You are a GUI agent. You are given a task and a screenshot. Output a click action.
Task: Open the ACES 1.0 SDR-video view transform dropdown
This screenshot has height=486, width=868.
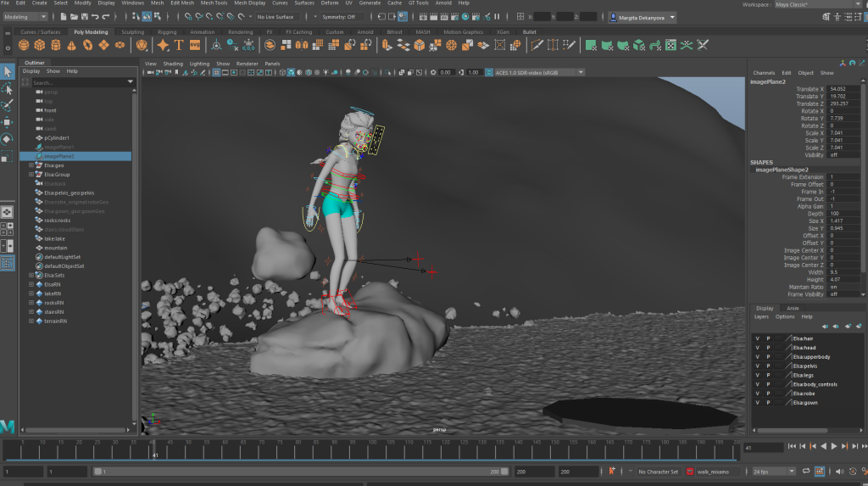point(539,73)
